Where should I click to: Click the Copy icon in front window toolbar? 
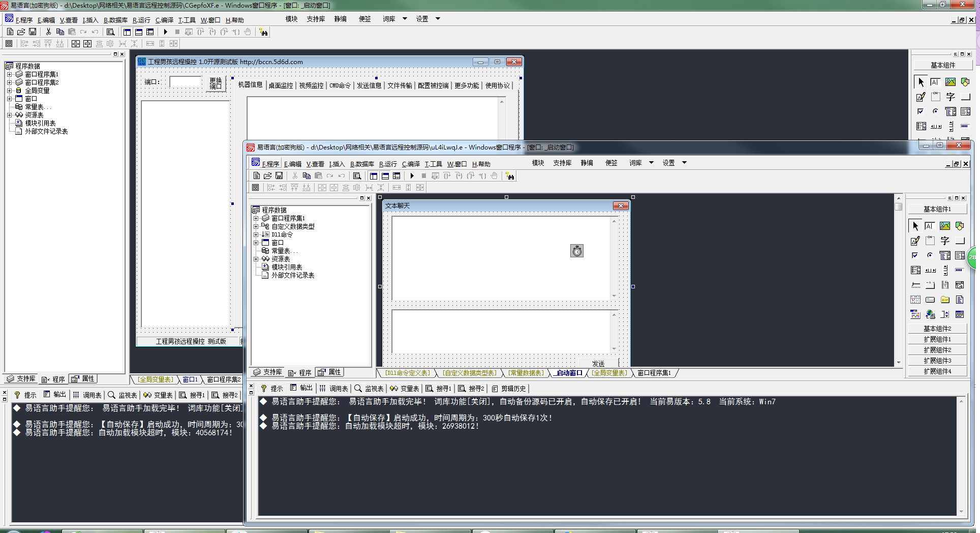point(307,176)
